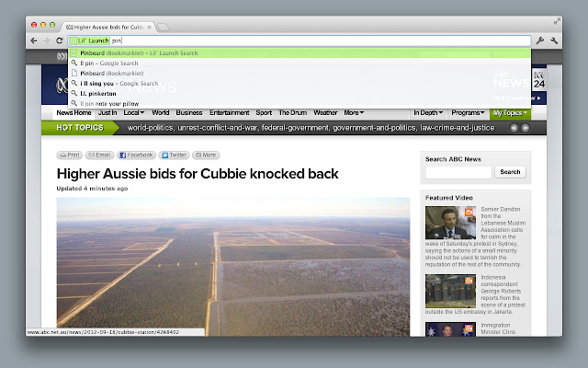This screenshot has width=588, height=368.
Task: Click the browser back arrow
Action: 34,40
